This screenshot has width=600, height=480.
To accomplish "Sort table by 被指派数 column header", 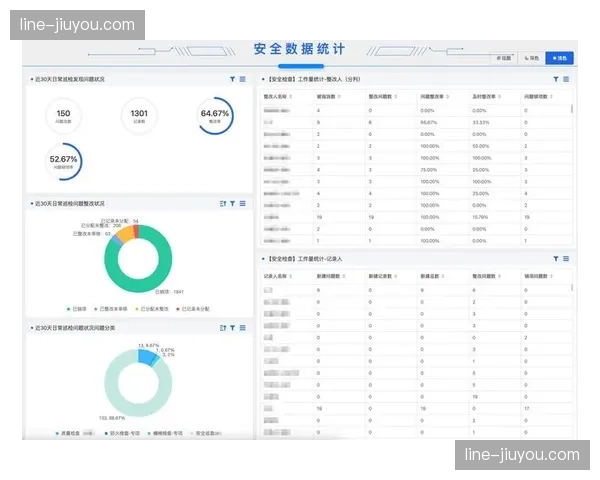I will [326, 96].
